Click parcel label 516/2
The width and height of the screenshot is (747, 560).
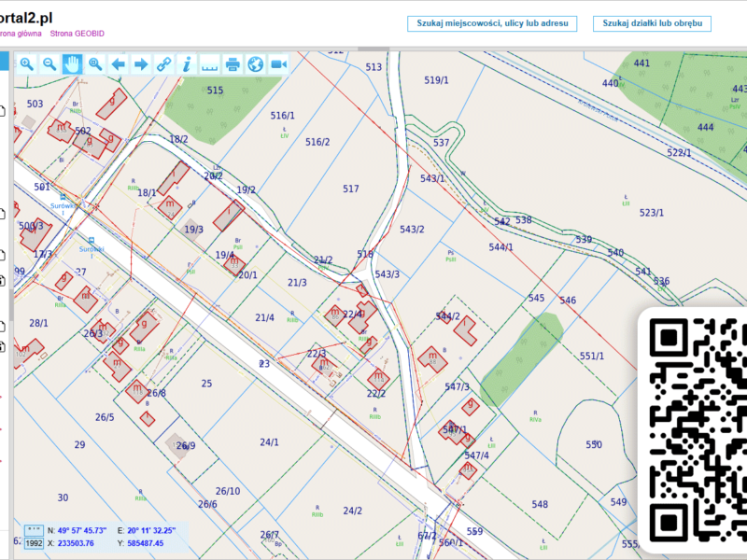click(317, 142)
